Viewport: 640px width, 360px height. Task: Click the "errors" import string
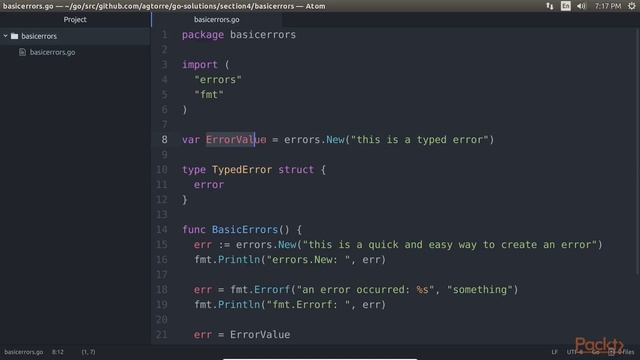218,80
